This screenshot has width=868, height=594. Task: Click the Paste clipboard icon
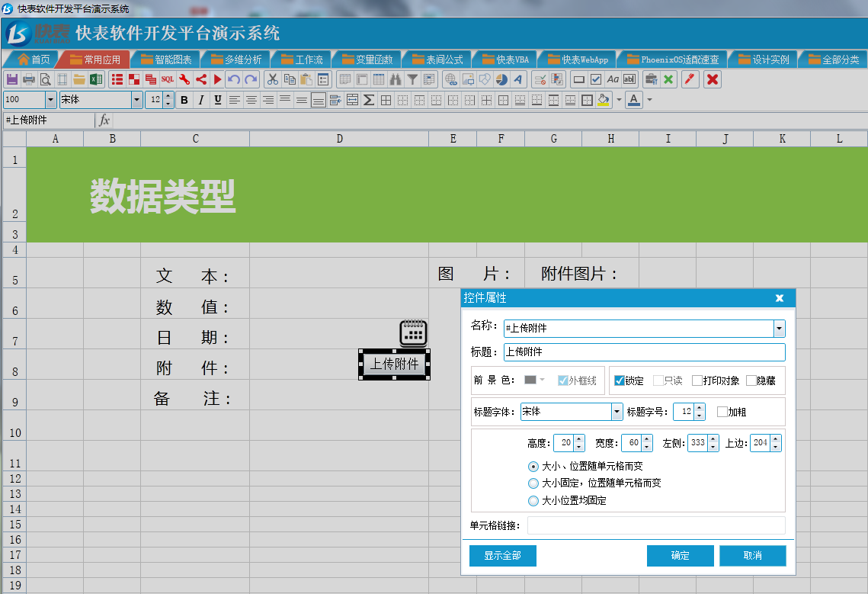point(306,79)
